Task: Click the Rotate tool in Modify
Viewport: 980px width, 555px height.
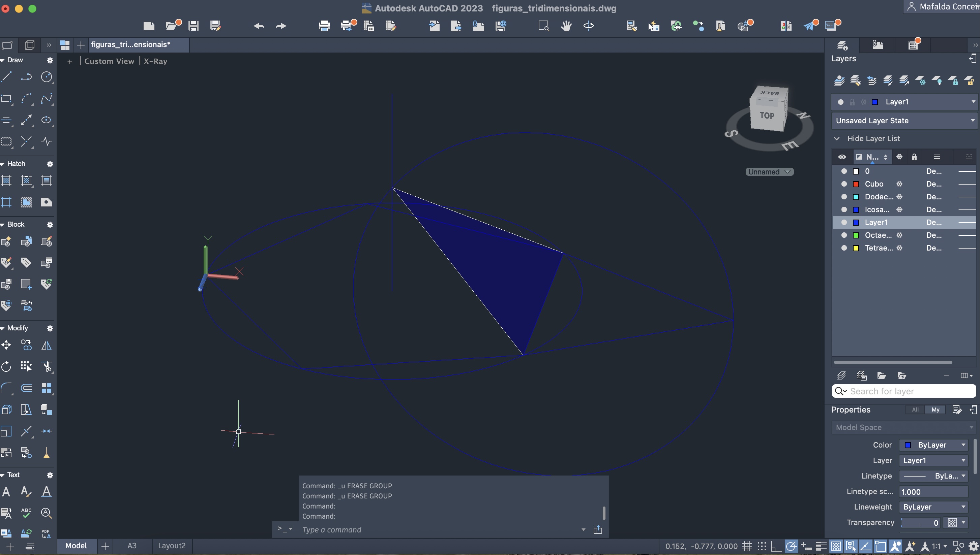Action: [6, 367]
